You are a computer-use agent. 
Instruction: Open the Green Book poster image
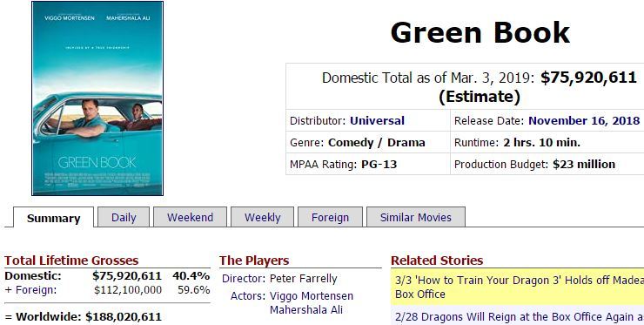coord(97,98)
